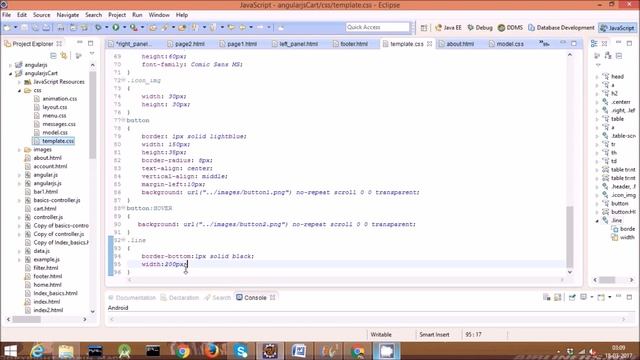
Task: Maximize the Project Explorer panel
Action: point(90,43)
